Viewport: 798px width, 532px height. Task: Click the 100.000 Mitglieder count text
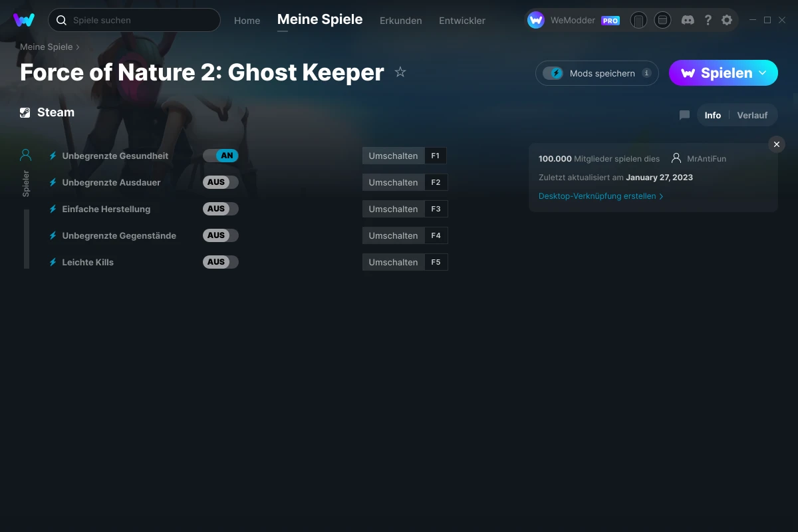coord(599,159)
